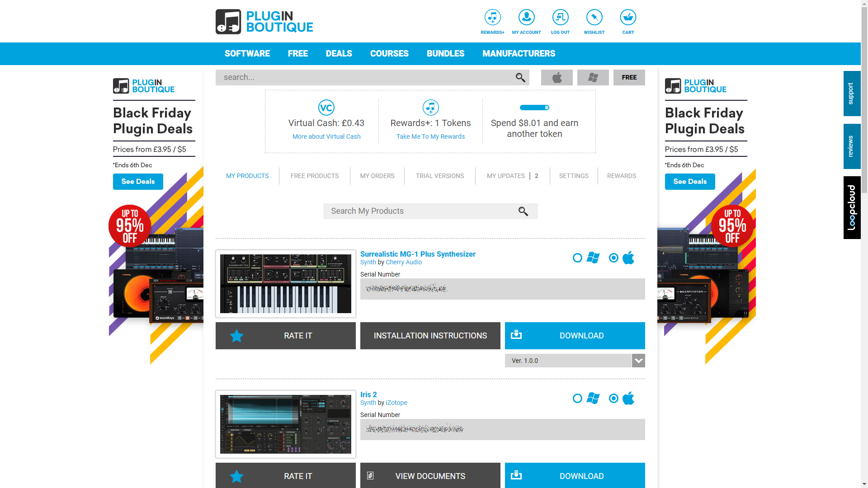
Task: Filter by Mac with Apple icon button
Action: (x=557, y=78)
